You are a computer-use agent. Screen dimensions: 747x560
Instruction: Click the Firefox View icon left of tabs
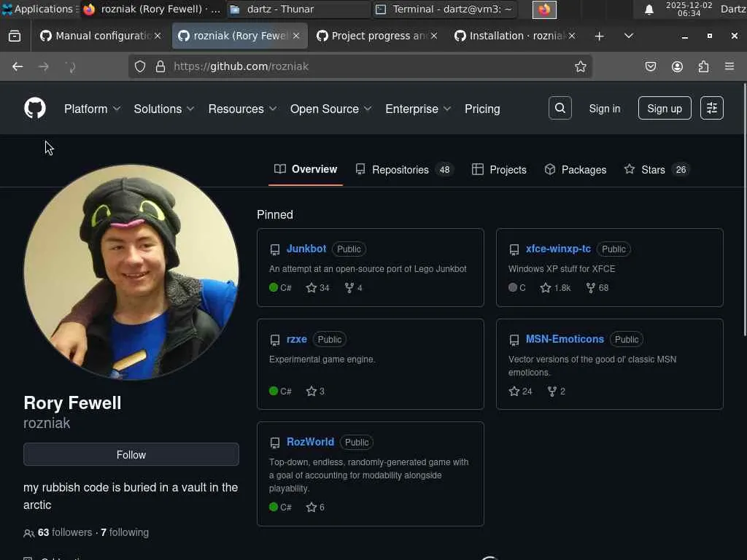coord(15,36)
